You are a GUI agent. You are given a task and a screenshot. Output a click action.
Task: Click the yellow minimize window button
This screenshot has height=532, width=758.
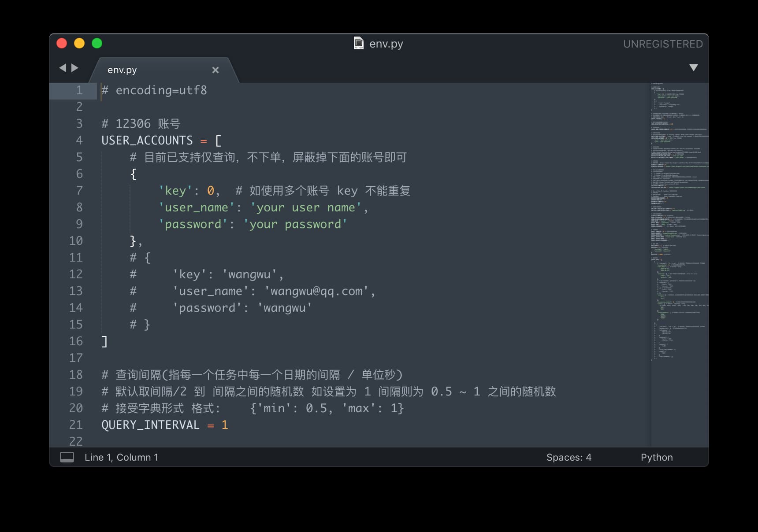[x=79, y=43]
